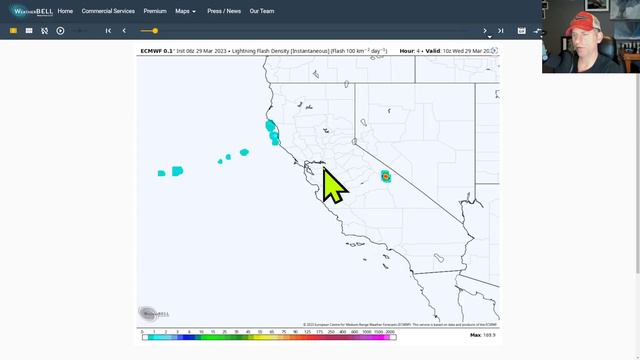Open the calendar date picker icon
The width and height of the screenshot is (640, 360).
[522, 31]
